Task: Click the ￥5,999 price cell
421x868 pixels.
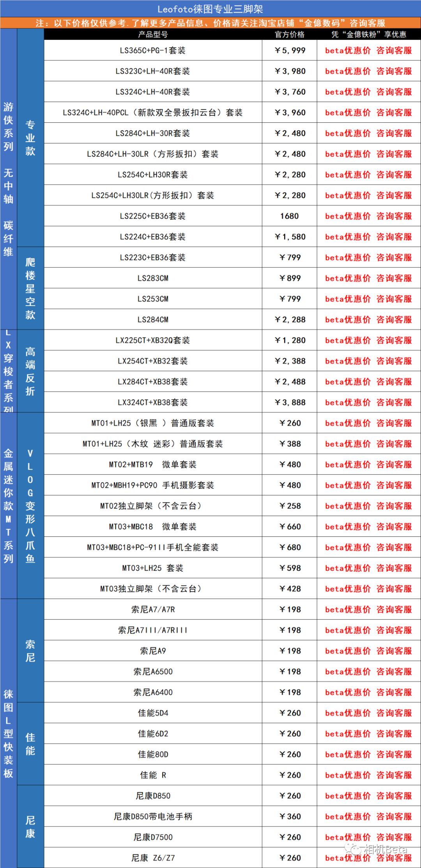Action: [x=290, y=50]
